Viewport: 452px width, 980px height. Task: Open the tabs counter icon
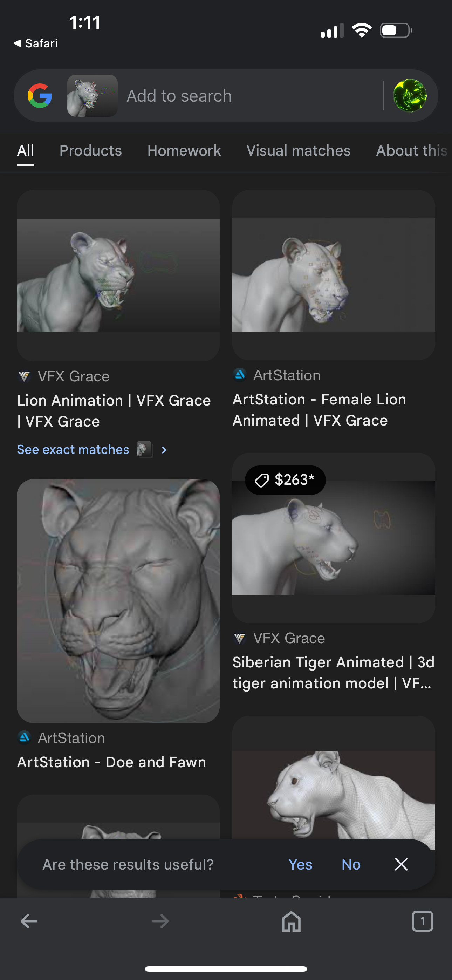tap(422, 921)
